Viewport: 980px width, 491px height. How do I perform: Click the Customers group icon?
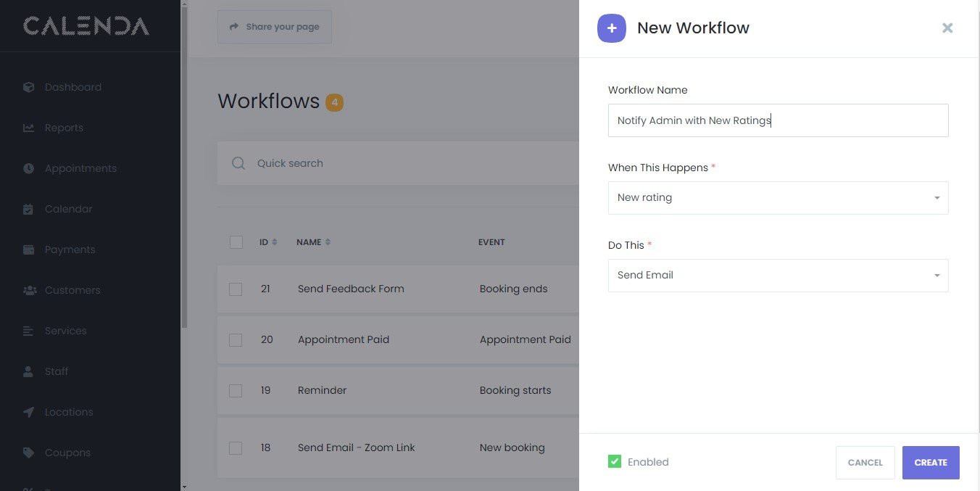click(x=30, y=290)
